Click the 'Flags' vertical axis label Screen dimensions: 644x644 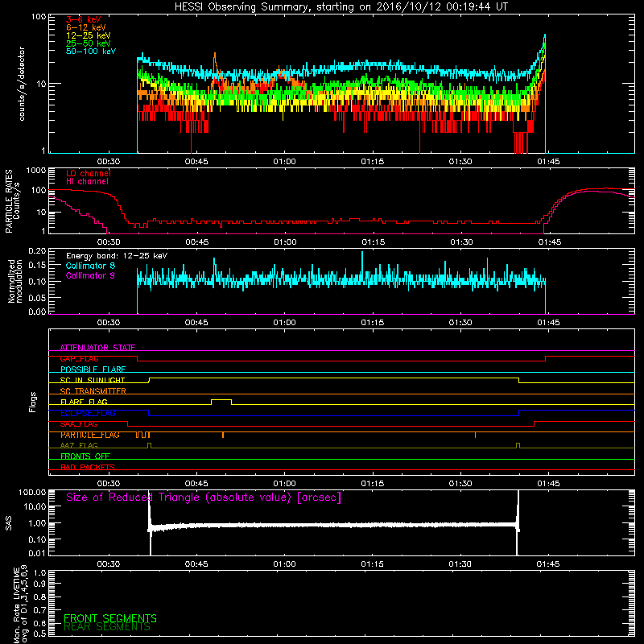33,402
